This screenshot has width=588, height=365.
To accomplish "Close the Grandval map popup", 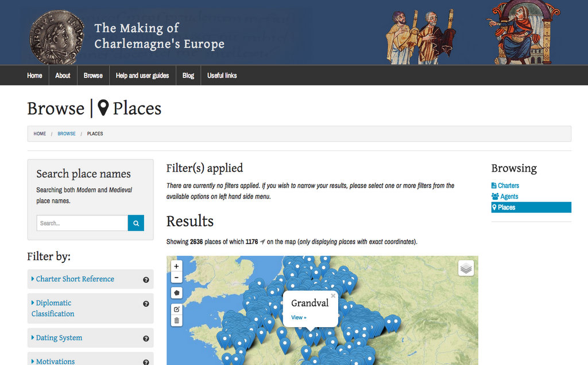I will (x=333, y=296).
